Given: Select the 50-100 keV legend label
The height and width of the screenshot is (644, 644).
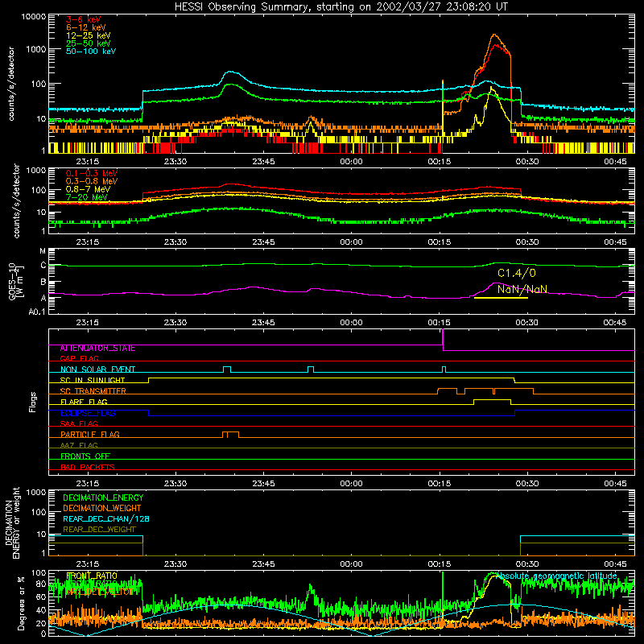Looking at the screenshot, I should pos(91,51).
